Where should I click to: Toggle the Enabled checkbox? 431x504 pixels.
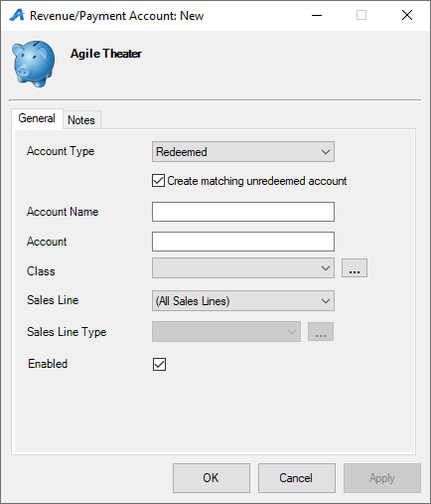159,364
